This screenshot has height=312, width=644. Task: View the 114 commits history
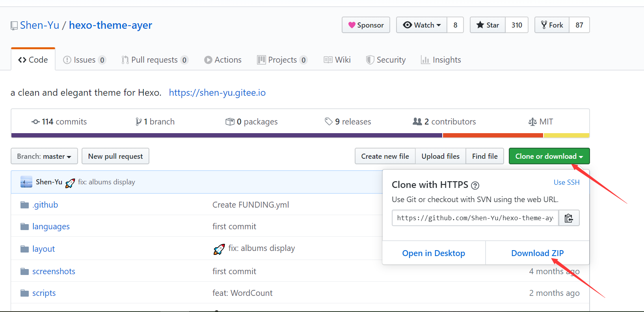click(x=59, y=122)
